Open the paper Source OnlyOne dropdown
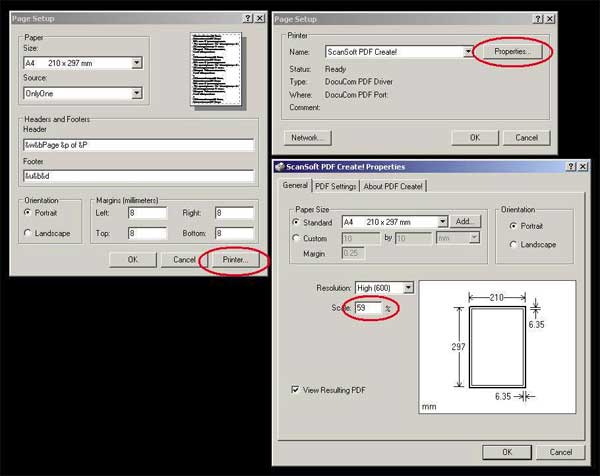600x476 pixels. (x=136, y=93)
